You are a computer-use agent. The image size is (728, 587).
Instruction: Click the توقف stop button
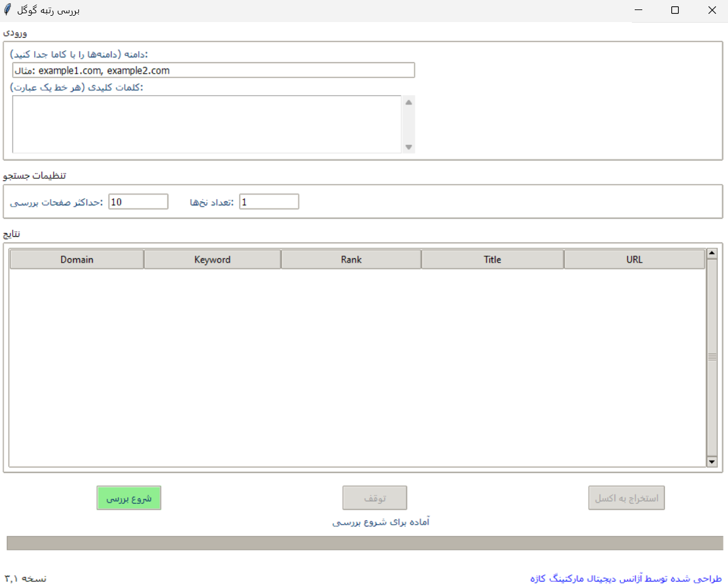tap(374, 498)
